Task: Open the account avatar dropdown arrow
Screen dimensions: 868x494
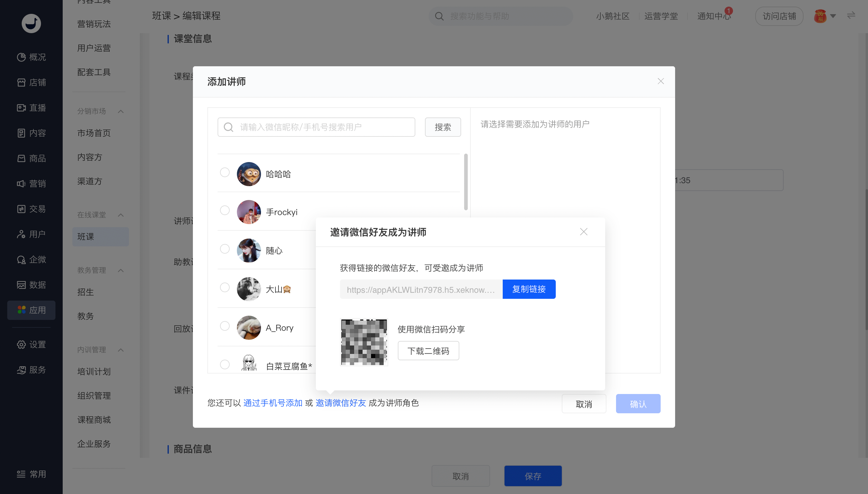Action: [833, 16]
